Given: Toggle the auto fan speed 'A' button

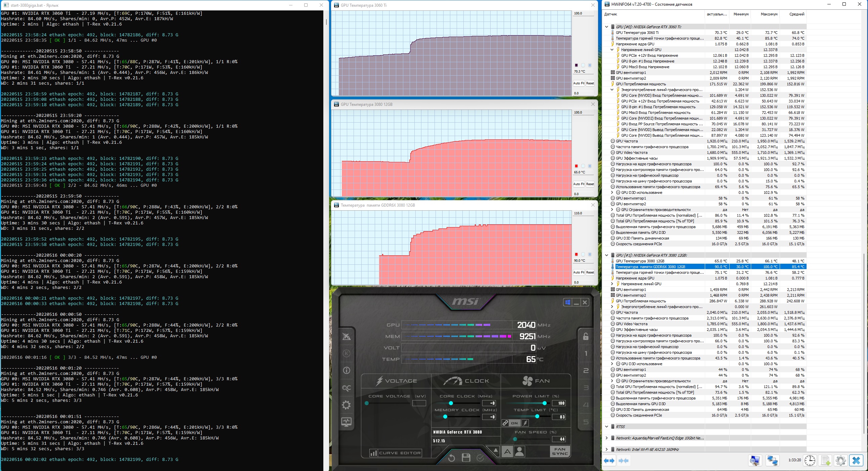Looking at the screenshot, I should (x=507, y=452).
